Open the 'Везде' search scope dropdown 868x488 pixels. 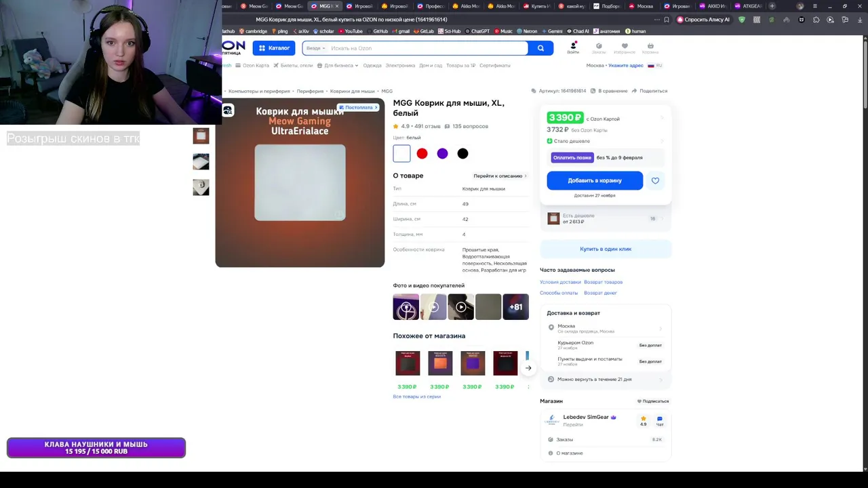[x=315, y=48]
